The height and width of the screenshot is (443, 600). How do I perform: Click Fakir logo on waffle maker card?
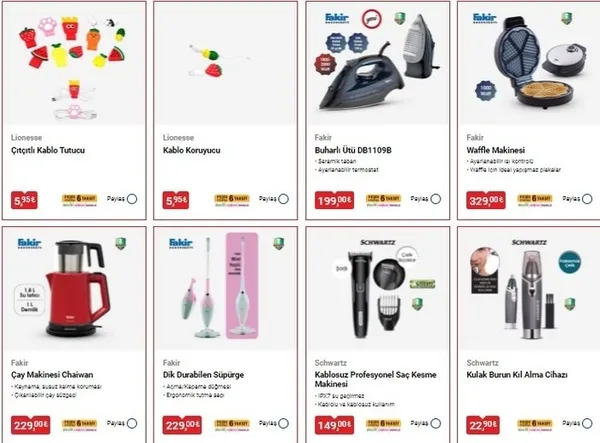coord(485,18)
